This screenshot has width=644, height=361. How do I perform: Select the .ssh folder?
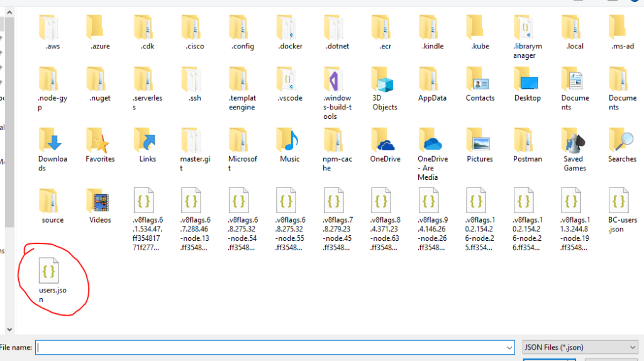click(194, 79)
